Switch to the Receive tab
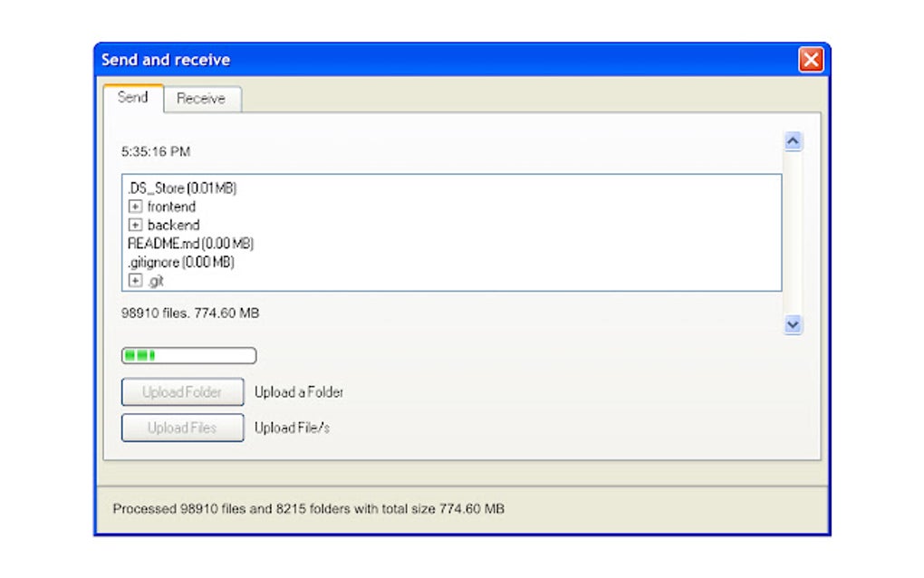Viewport: 924px width, 578px height. 201,99
